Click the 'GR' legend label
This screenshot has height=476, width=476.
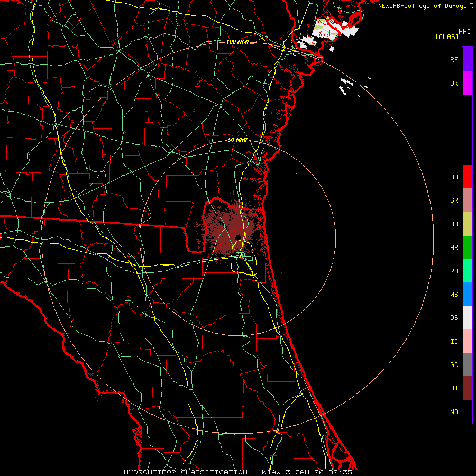[x=454, y=200]
